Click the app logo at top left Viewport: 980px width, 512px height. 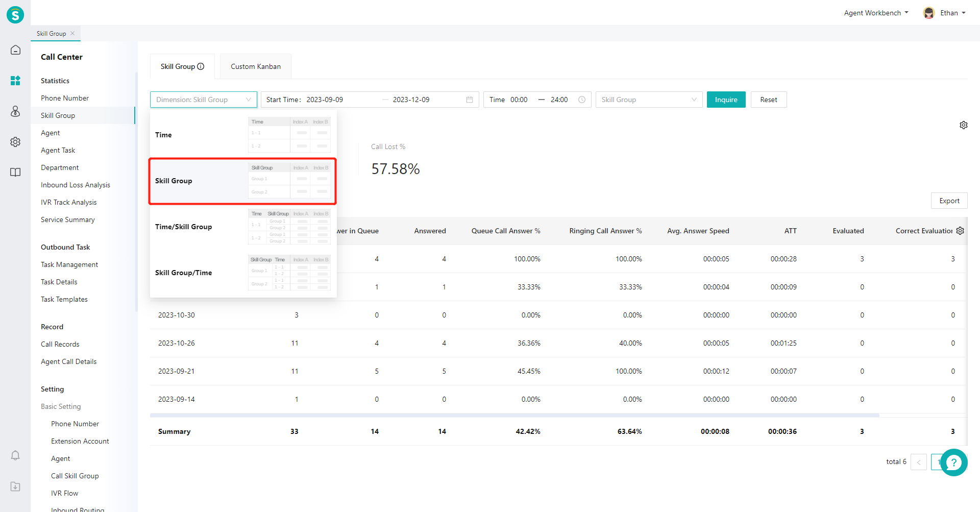click(x=15, y=15)
